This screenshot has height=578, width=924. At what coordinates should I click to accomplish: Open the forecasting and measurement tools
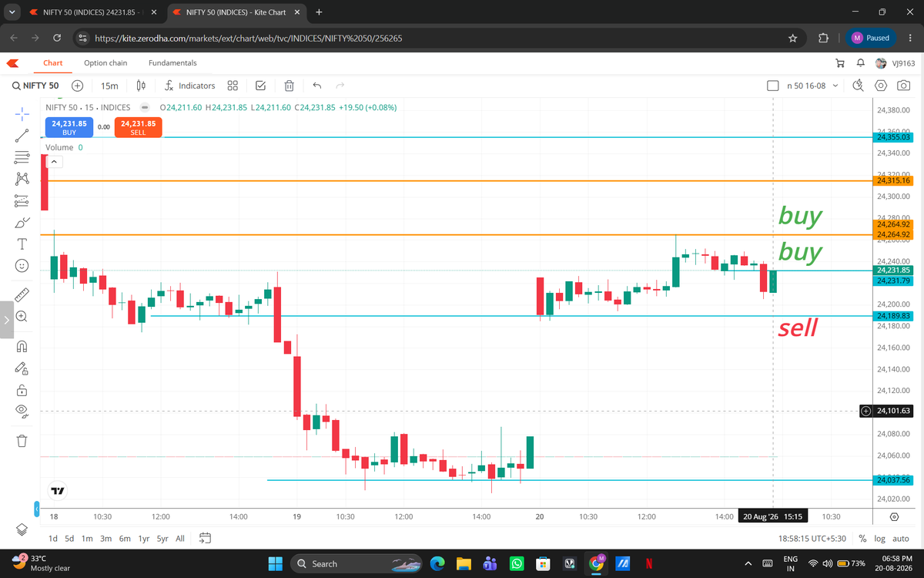coord(22,200)
